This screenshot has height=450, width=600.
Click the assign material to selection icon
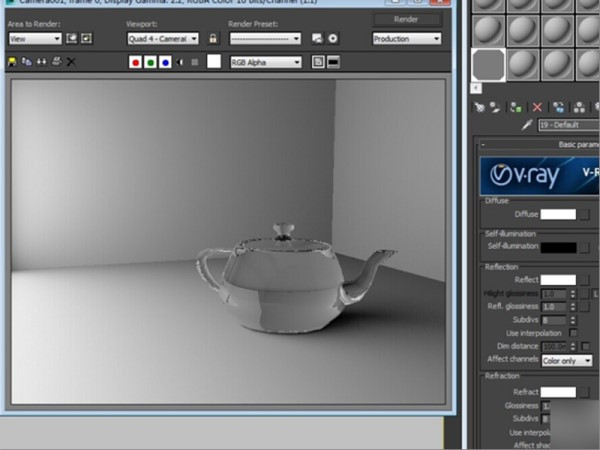515,106
